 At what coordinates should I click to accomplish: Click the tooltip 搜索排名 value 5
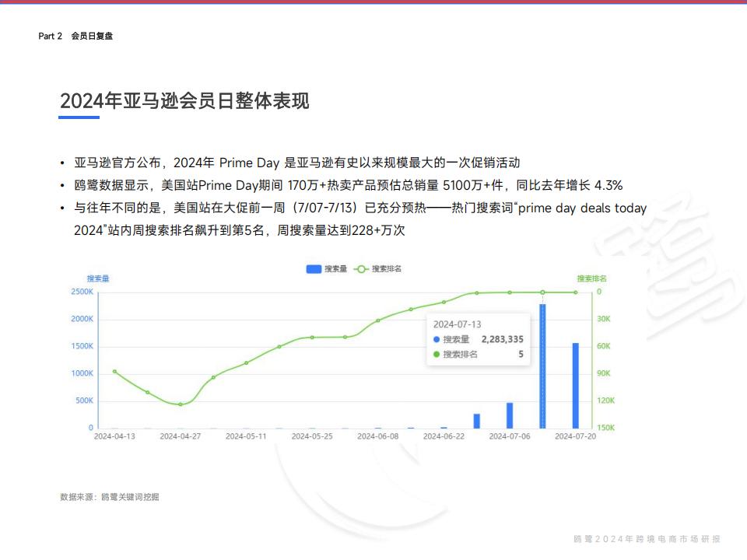tap(521, 355)
